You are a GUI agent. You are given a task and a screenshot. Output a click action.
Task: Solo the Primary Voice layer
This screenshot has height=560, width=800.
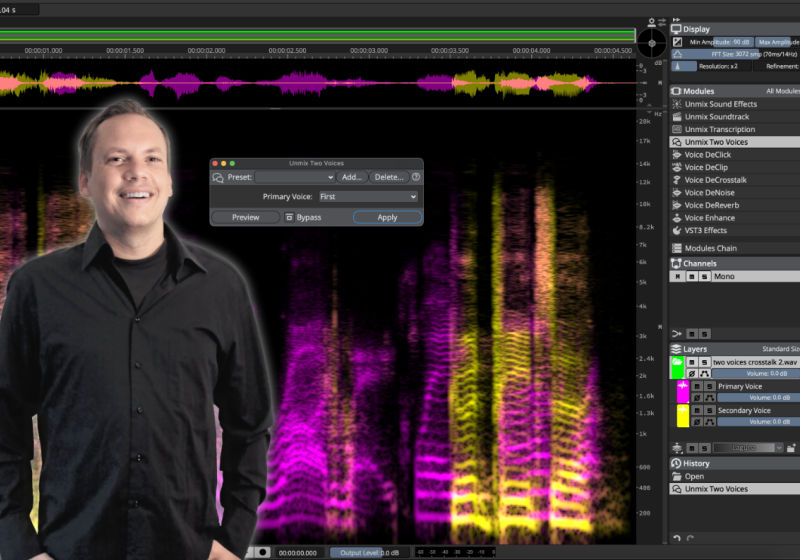click(709, 387)
